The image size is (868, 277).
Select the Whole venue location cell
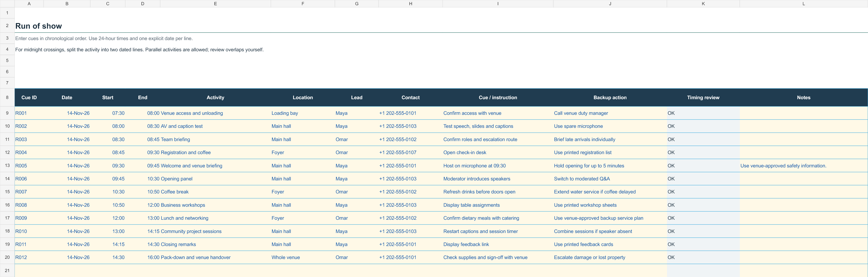(x=303, y=257)
